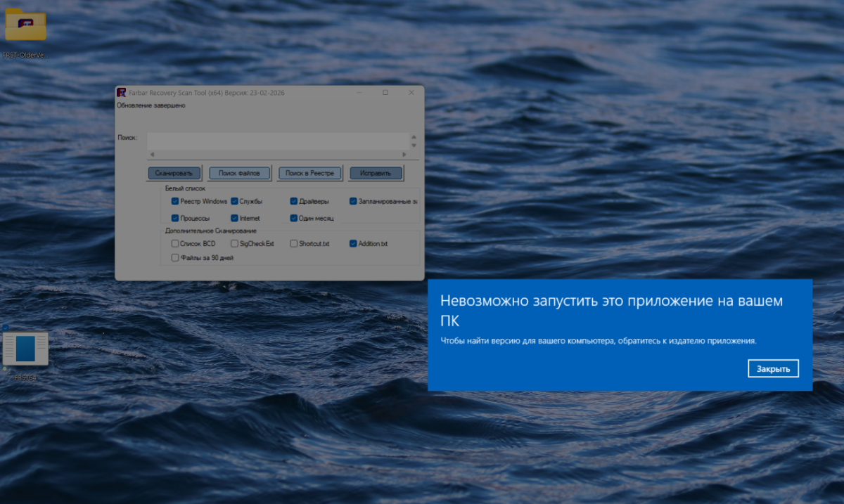Image resolution: width=844 pixels, height=504 pixels.
Task: Dismiss the error with Закрыть button
Action: coord(773,368)
